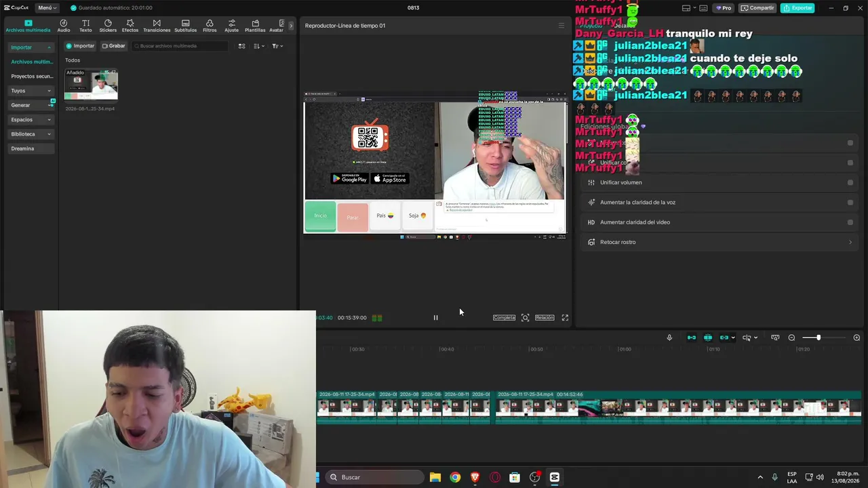The image size is (868, 488).
Task: Open the Plantillas panel
Action: coord(255,26)
